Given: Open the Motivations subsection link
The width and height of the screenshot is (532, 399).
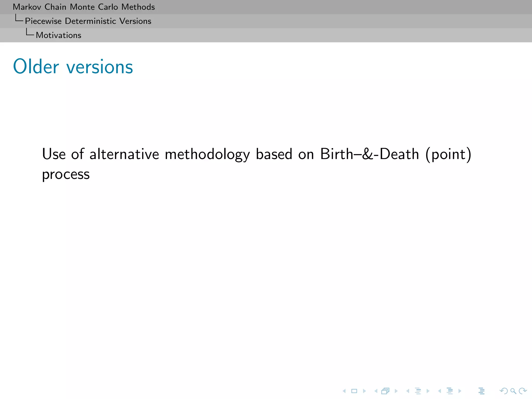Looking at the screenshot, I should coord(58,35).
